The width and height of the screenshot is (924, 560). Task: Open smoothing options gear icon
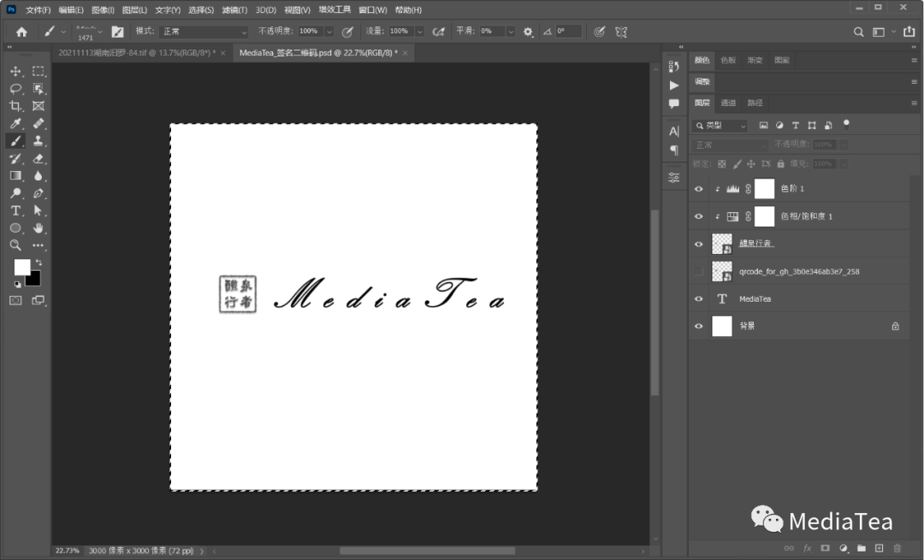click(x=528, y=32)
